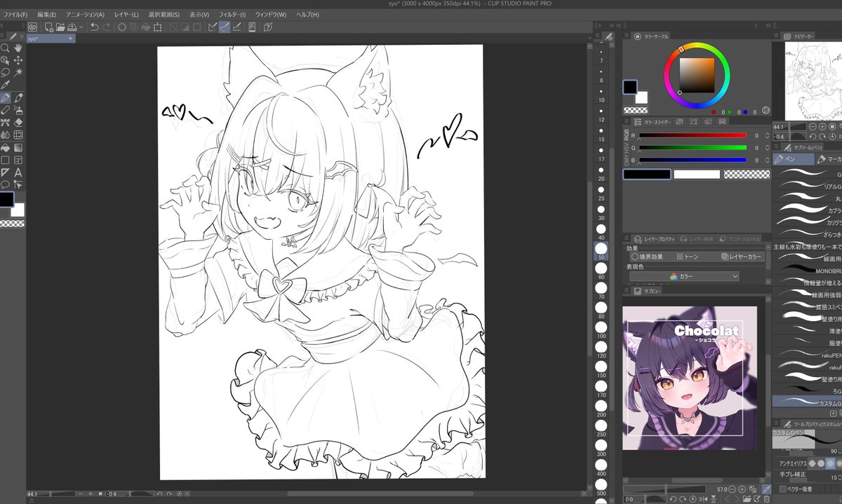Toggle Snap to Grid in command bar

click(x=236, y=27)
